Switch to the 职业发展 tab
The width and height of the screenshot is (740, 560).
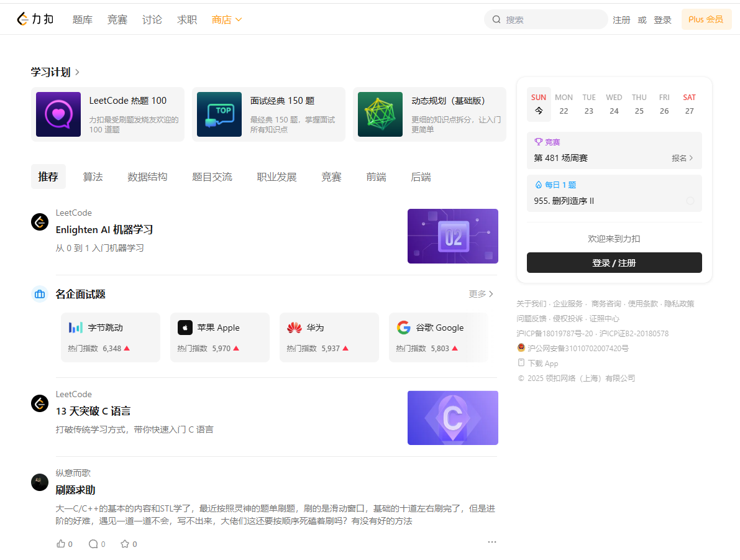click(277, 177)
